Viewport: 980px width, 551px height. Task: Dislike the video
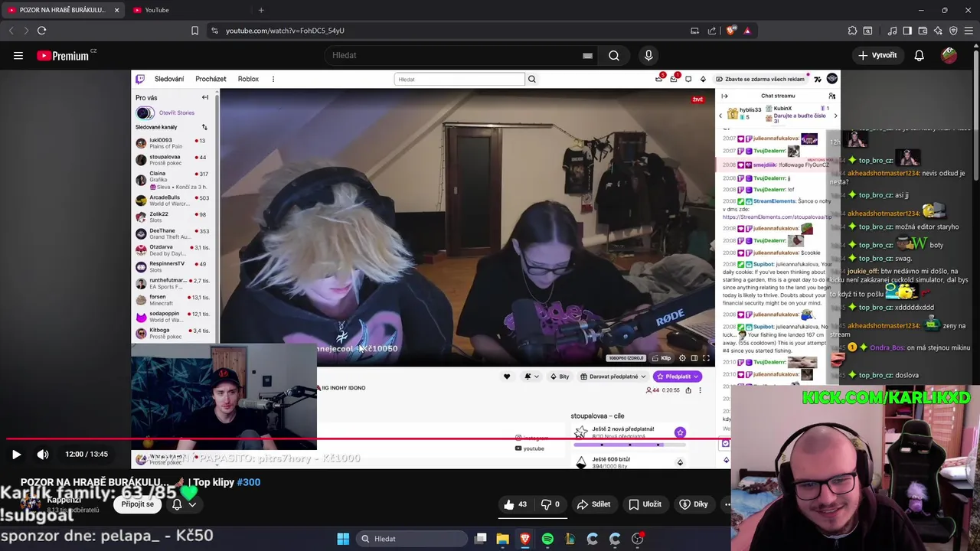pos(550,504)
